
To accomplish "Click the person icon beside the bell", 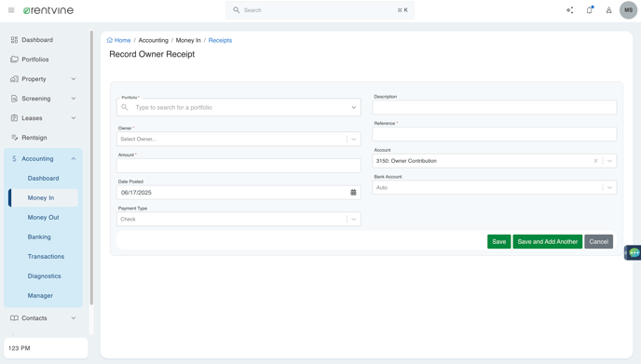I will 608,10.
